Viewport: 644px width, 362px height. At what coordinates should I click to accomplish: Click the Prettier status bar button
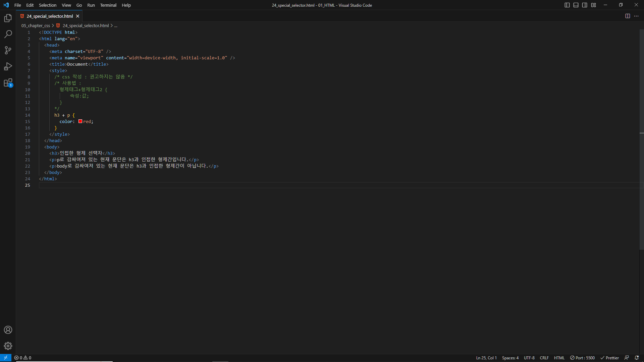pos(609,358)
